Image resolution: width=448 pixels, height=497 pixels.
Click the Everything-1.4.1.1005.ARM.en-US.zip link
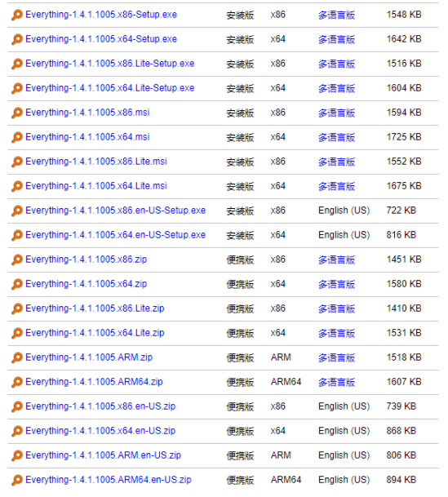pos(104,455)
